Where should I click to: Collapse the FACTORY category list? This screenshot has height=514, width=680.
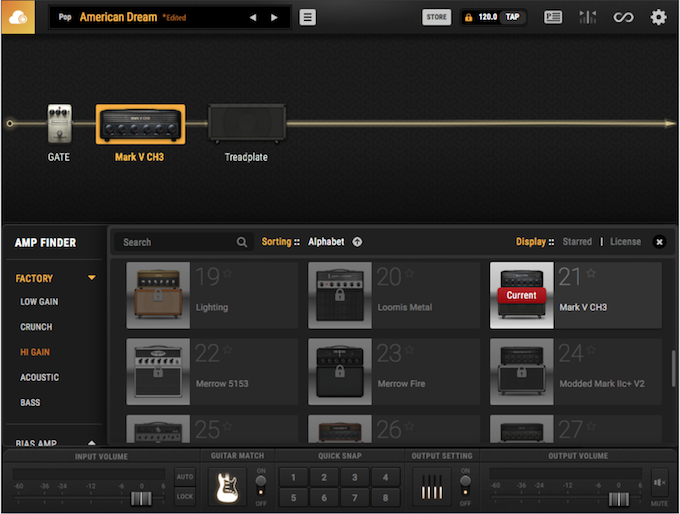click(92, 278)
